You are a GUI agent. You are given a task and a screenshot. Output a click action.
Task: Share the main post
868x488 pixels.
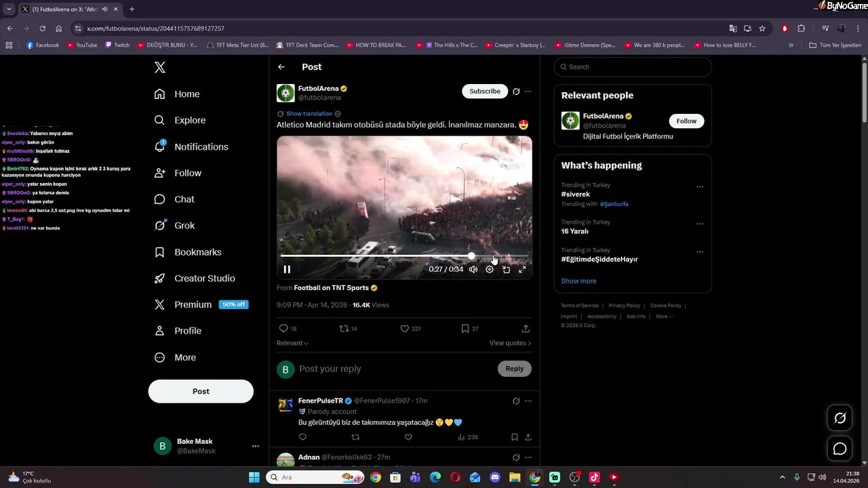coord(526,329)
